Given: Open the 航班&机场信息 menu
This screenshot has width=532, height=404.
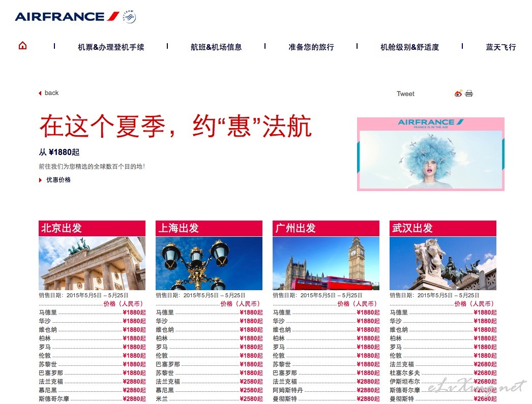Looking at the screenshot, I should (216, 47).
